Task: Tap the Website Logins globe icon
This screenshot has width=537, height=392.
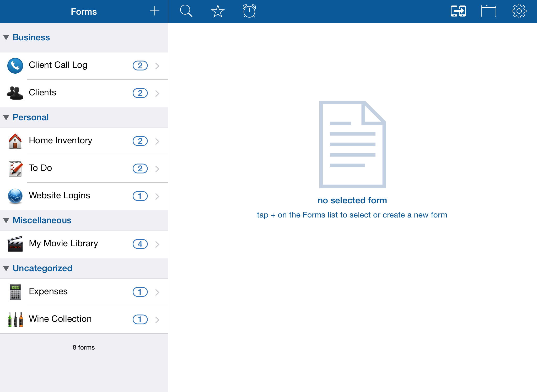Action: coord(15,196)
